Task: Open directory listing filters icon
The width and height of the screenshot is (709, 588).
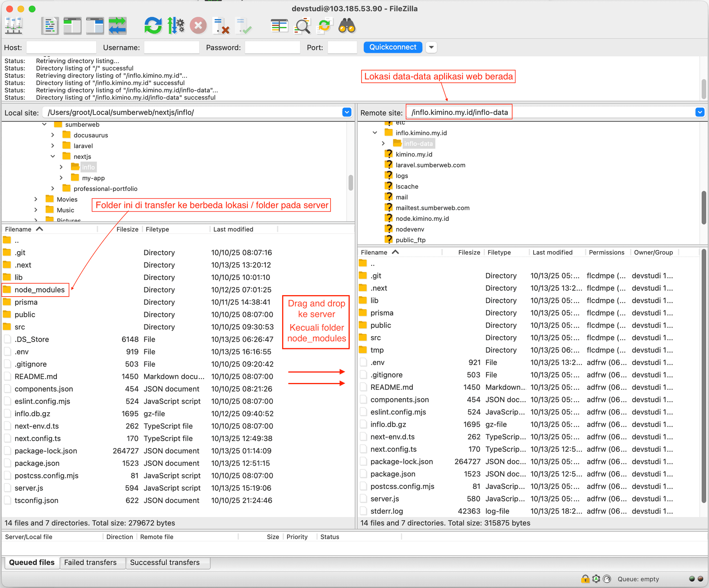Action: [x=279, y=26]
